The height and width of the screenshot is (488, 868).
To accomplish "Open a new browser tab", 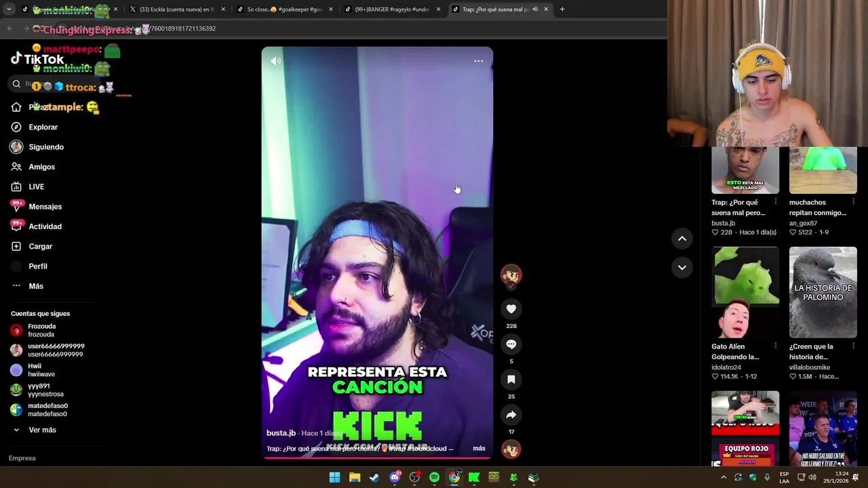I will 562,9.
